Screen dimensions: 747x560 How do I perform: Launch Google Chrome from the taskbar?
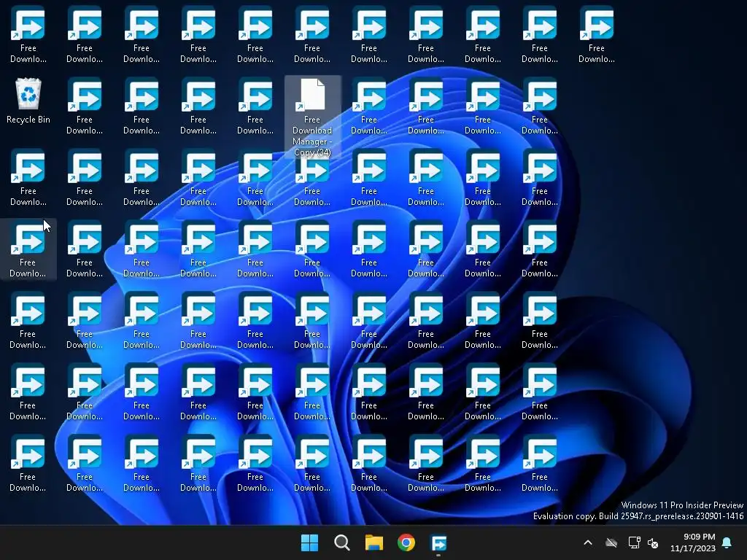[x=406, y=542]
